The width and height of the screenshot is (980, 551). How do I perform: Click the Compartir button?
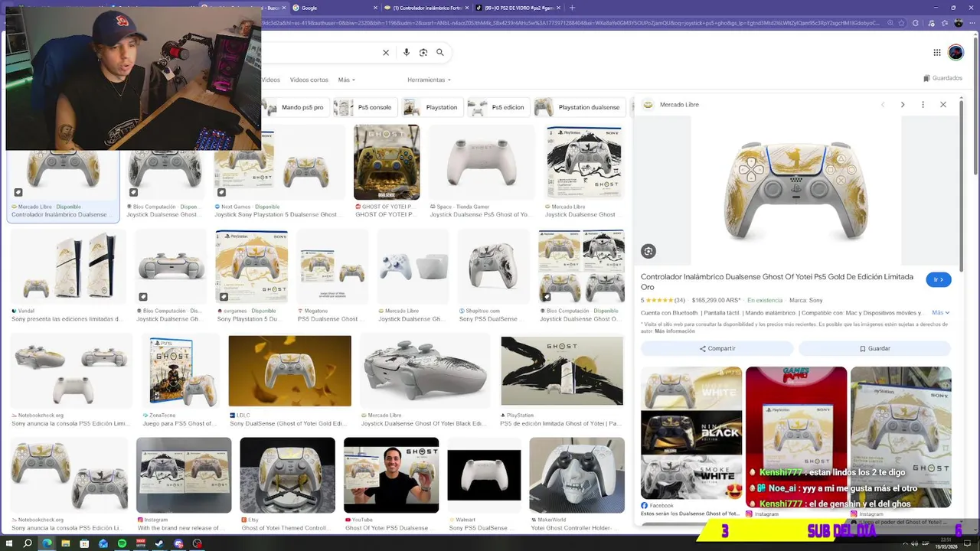click(x=717, y=348)
